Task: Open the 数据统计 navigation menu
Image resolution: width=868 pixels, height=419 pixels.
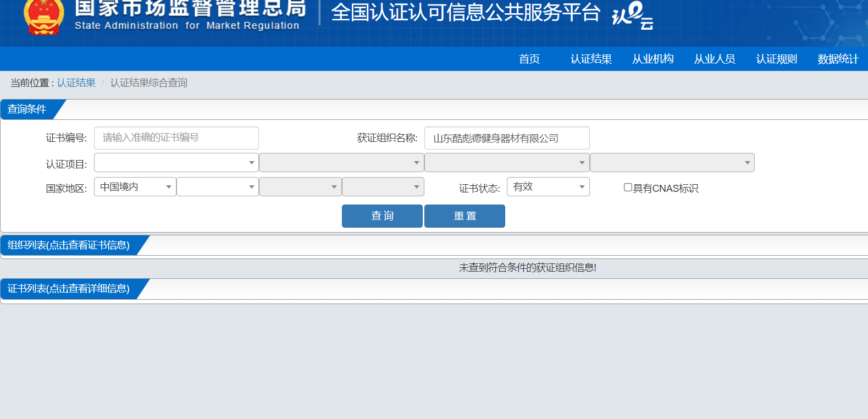Action: [x=838, y=59]
